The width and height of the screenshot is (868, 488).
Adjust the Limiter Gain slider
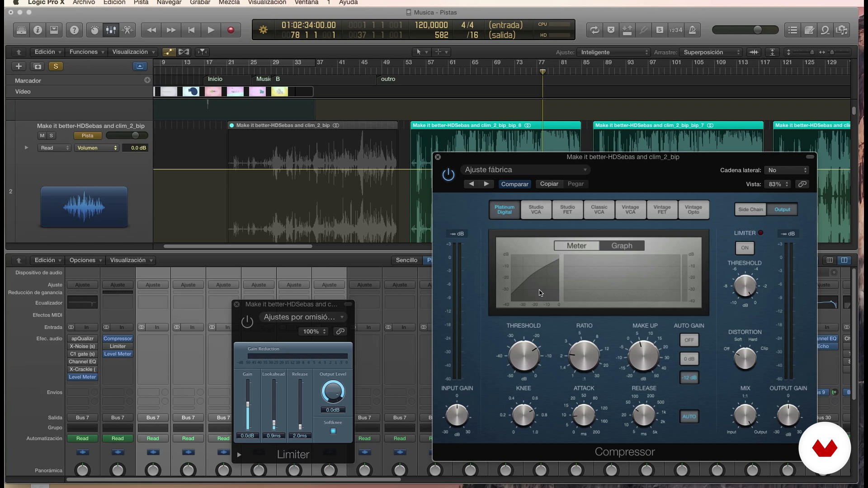tap(247, 404)
